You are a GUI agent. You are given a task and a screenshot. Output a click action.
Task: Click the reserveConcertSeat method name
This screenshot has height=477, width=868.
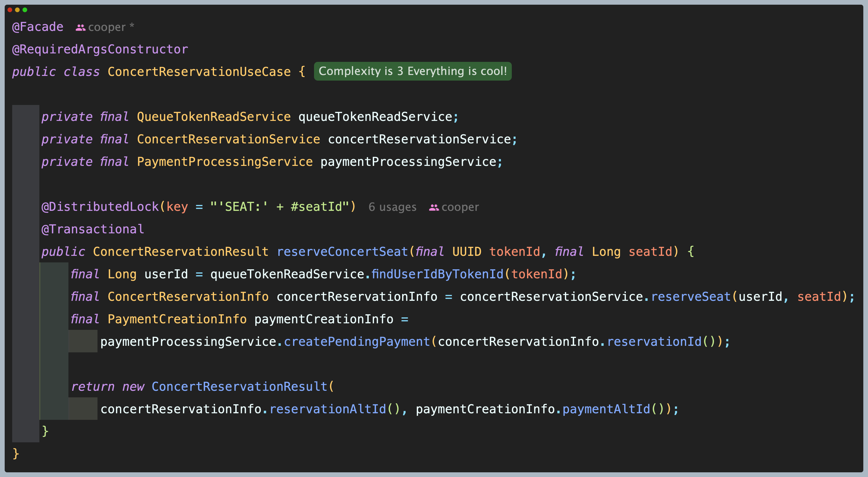click(342, 252)
